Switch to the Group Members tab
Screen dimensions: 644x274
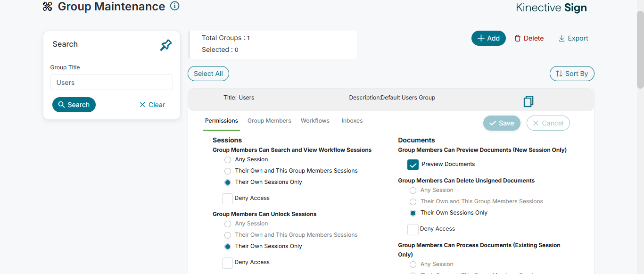[269, 121]
